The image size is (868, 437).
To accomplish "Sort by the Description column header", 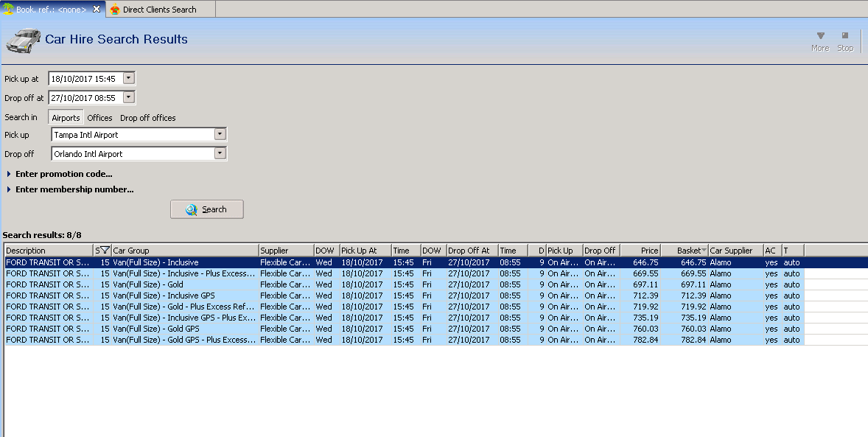I will pyautogui.click(x=49, y=251).
